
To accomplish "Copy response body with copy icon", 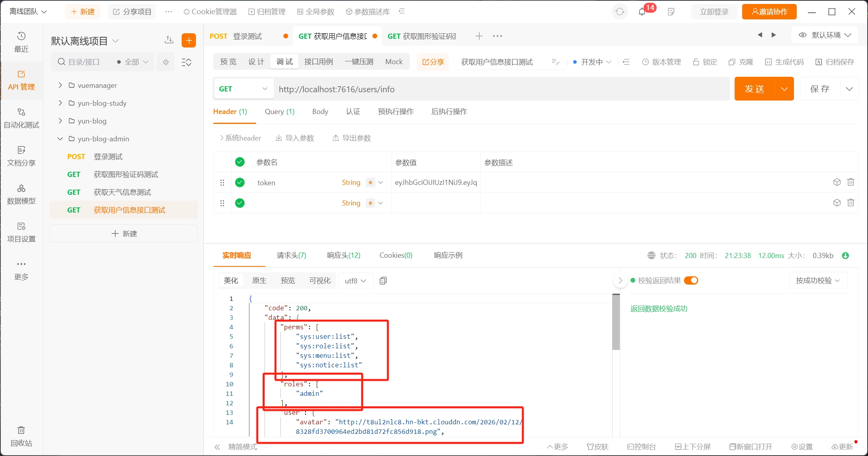I will pos(383,281).
